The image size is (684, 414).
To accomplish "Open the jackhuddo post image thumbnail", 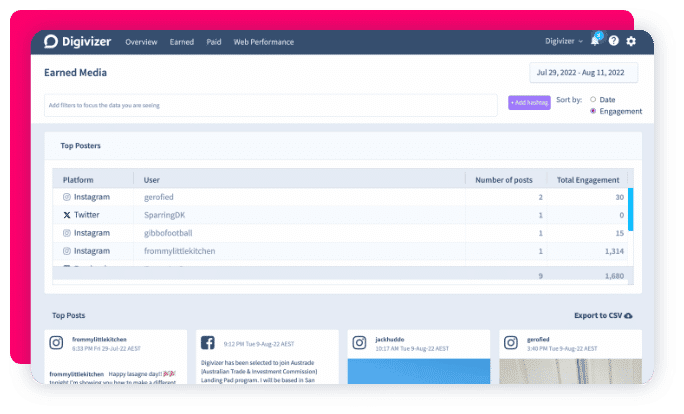I will [417, 371].
